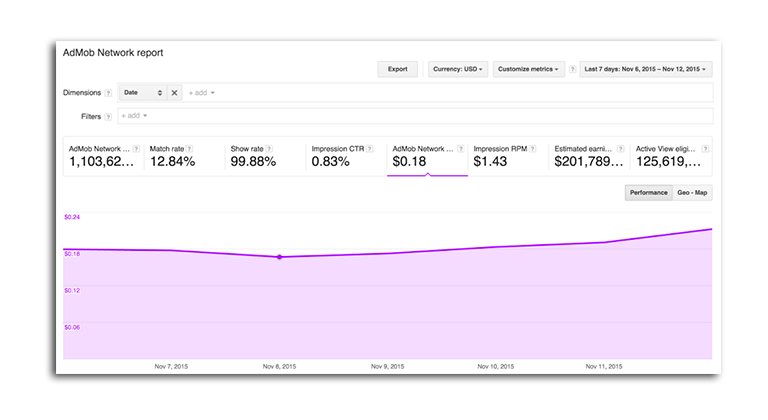Click the Nov 9, 2015 axis label

click(387, 367)
